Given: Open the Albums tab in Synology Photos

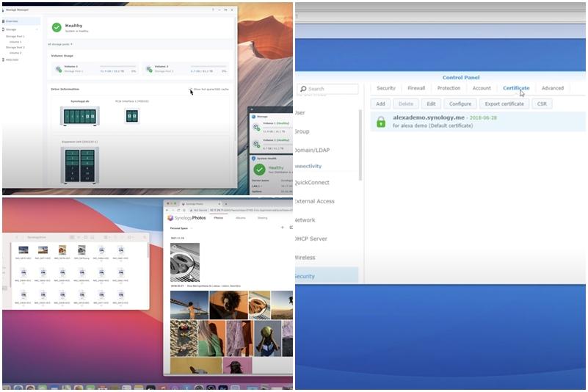Looking at the screenshot, I should (240, 218).
